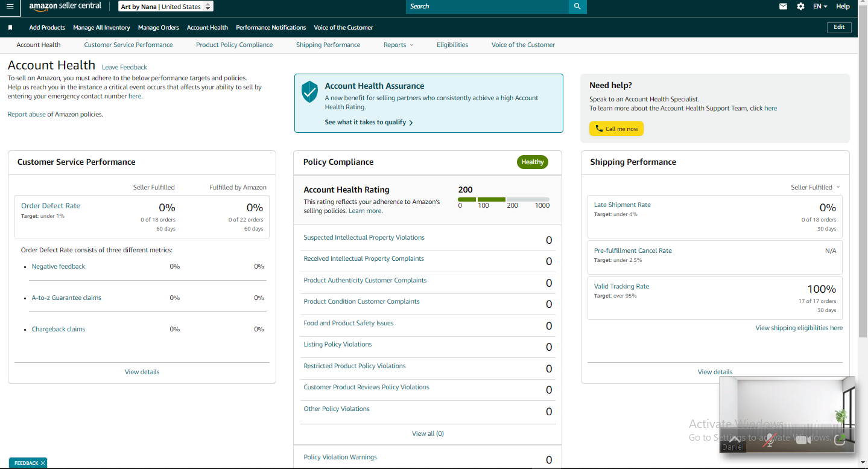Open the Seller Fulfilled dropdown in Shipping Performance
868x469 pixels.
[x=815, y=187]
